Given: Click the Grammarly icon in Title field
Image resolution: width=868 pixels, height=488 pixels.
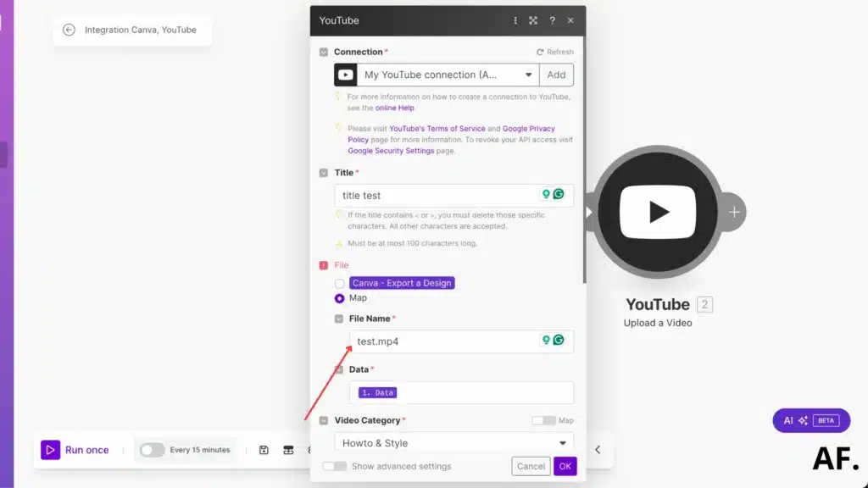Looking at the screenshot, I should [x=559, y=194].
